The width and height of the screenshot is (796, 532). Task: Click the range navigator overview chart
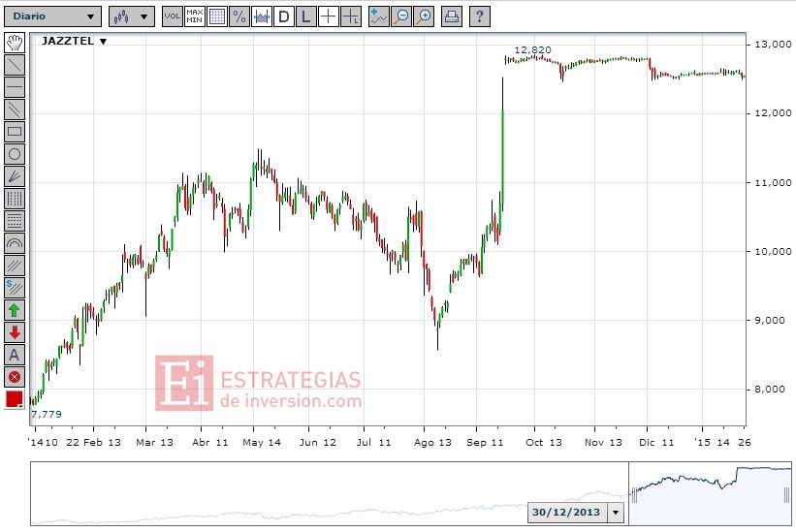(x=411, y=493)
